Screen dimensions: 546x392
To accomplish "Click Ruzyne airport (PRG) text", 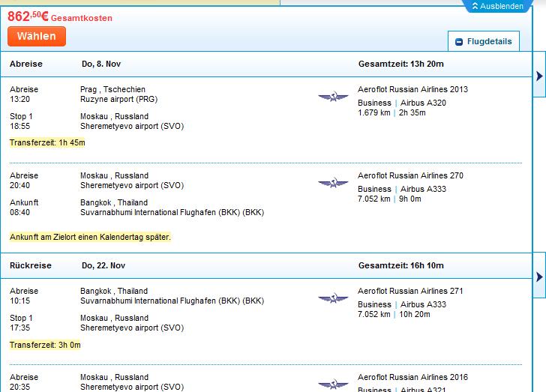I will (118, 99).
